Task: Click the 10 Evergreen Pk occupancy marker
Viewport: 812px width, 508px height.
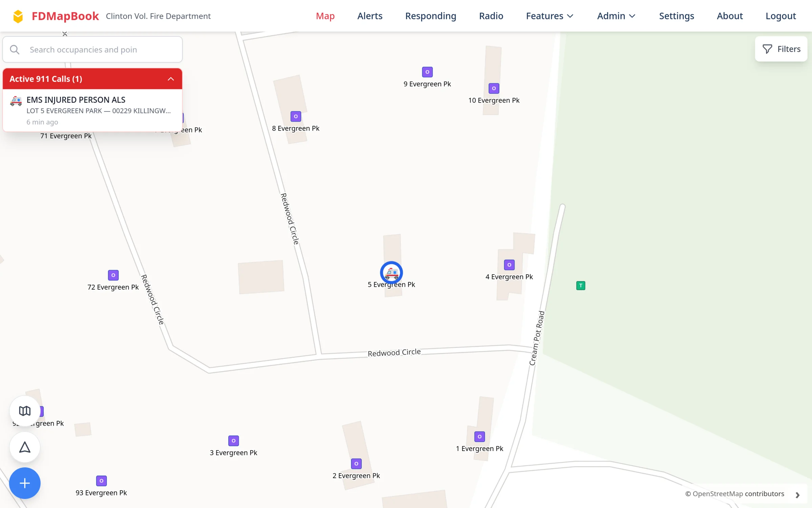Action: (x=494, y=88)
